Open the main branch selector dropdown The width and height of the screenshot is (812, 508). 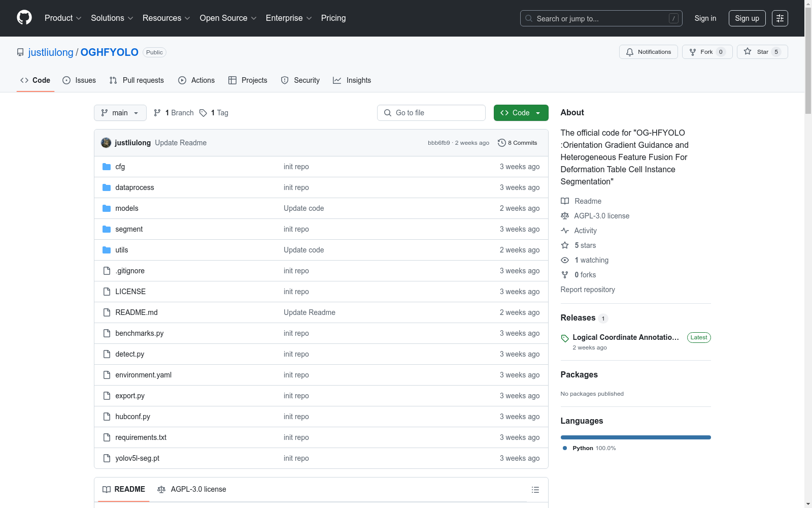tap(120, 113)
